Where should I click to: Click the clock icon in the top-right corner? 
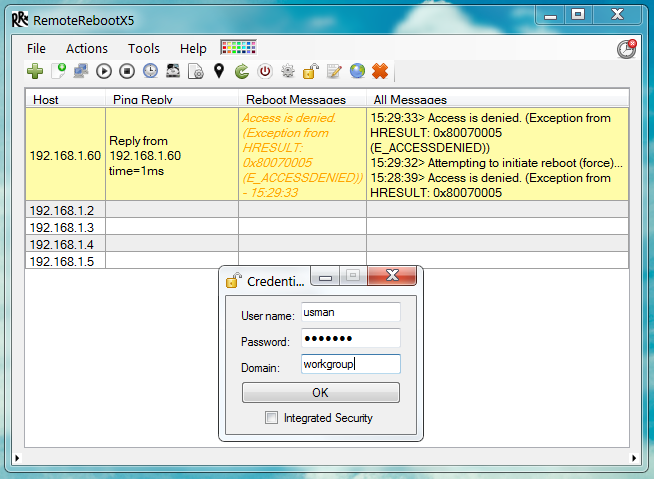coord(626,49)
